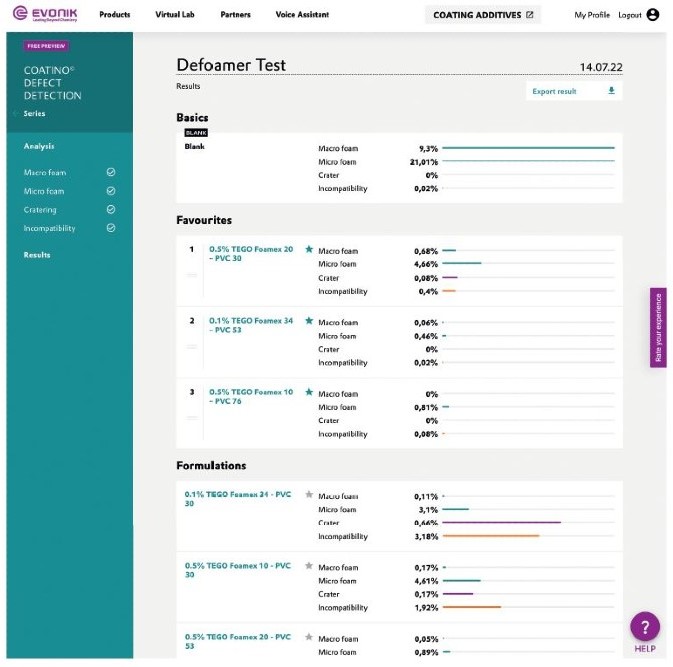
Task: Open the user account avatar icon
Action: [x=652, y=15]
